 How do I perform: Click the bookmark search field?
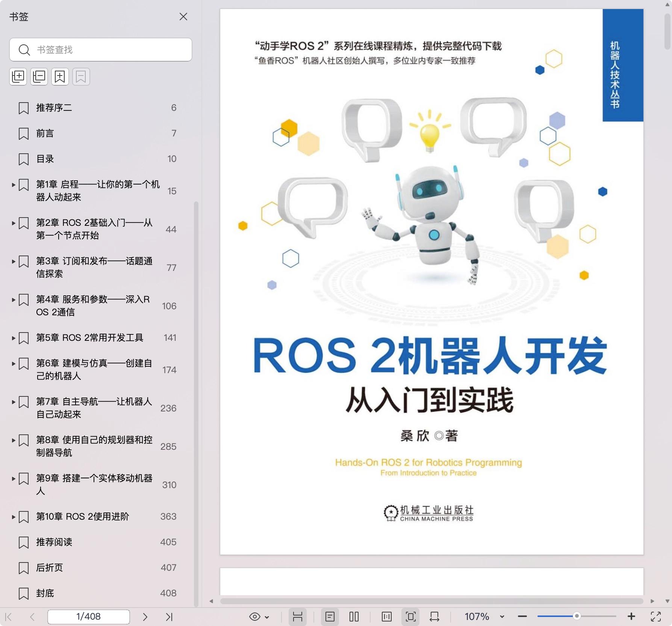coord(101,50)
